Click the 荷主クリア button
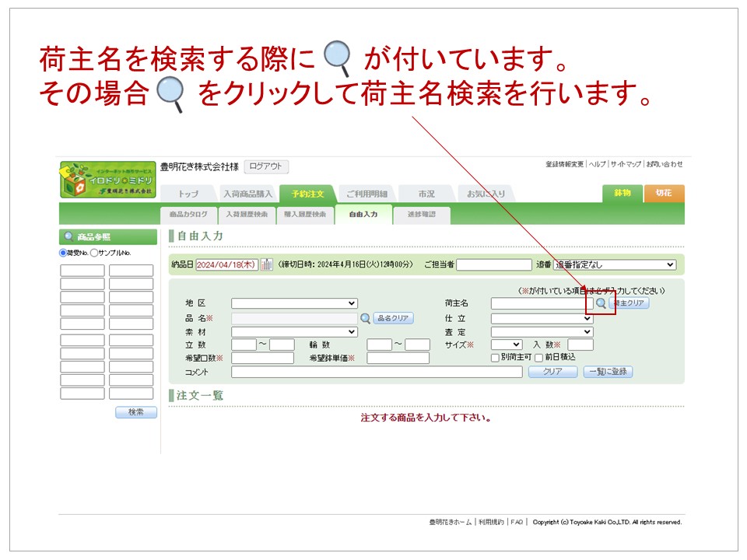The image size is (747, 560). click(629, 303)
